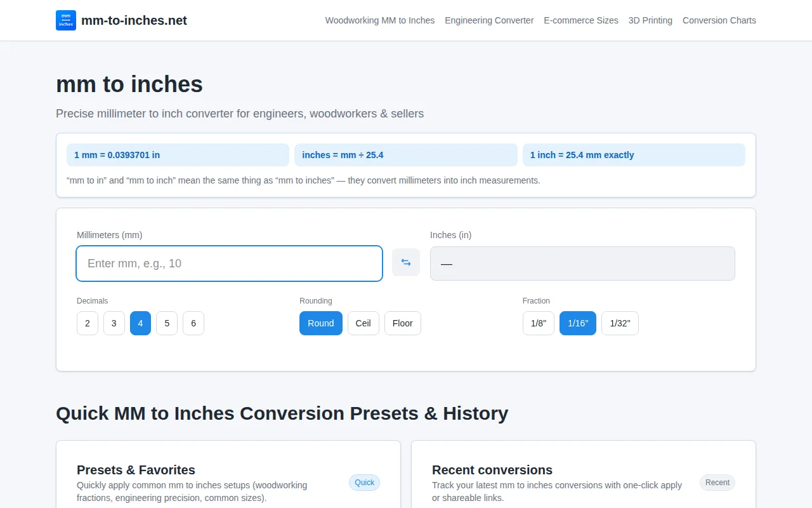Click "1 inch = 25.4 mm exactly" chip
The width and height of the screenshot is (812, 508).
634,155
